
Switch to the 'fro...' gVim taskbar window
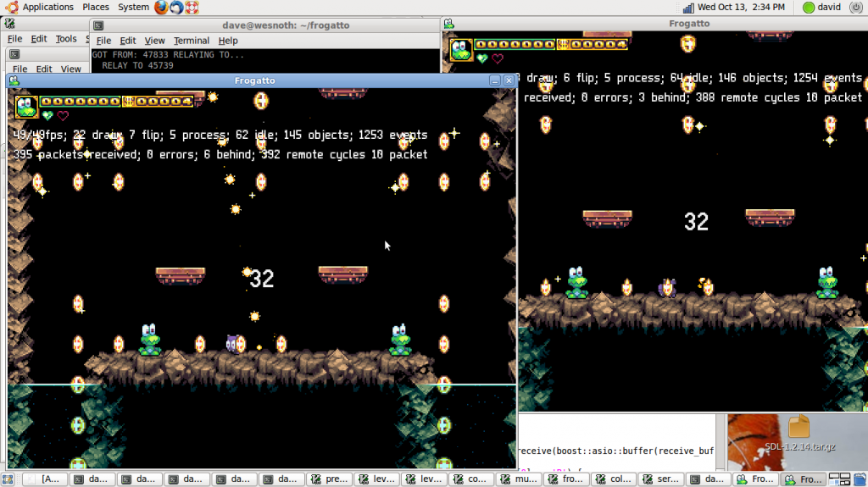point(565,479)
